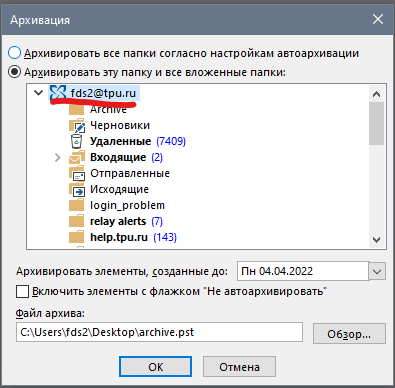
Task: Select the Удаленные folder label
Action: tap(121, 141)
